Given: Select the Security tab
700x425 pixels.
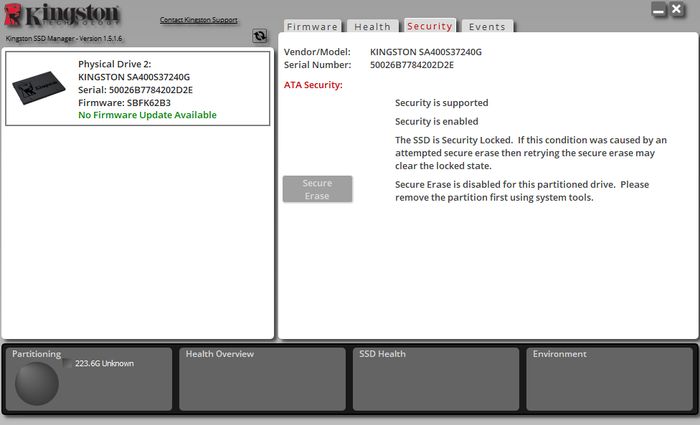Looking at the screenshot, I should point(430,26).
